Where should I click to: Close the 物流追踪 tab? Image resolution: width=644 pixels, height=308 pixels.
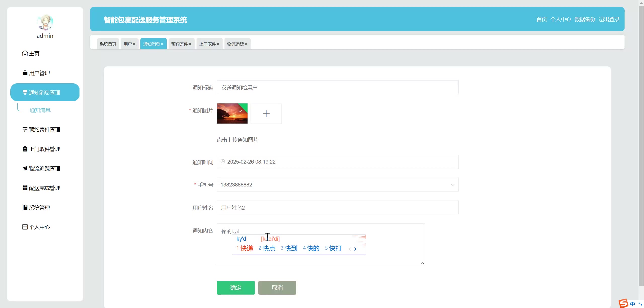[x=246, y=44]
